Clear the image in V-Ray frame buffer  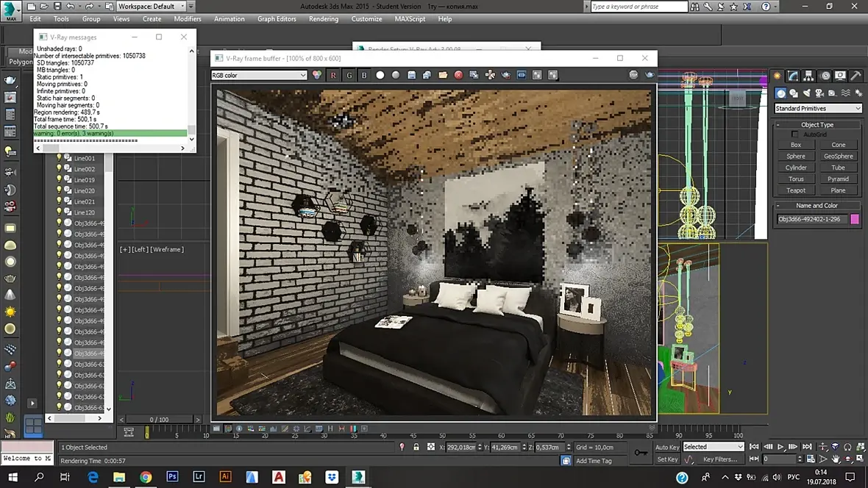[458, 75]
